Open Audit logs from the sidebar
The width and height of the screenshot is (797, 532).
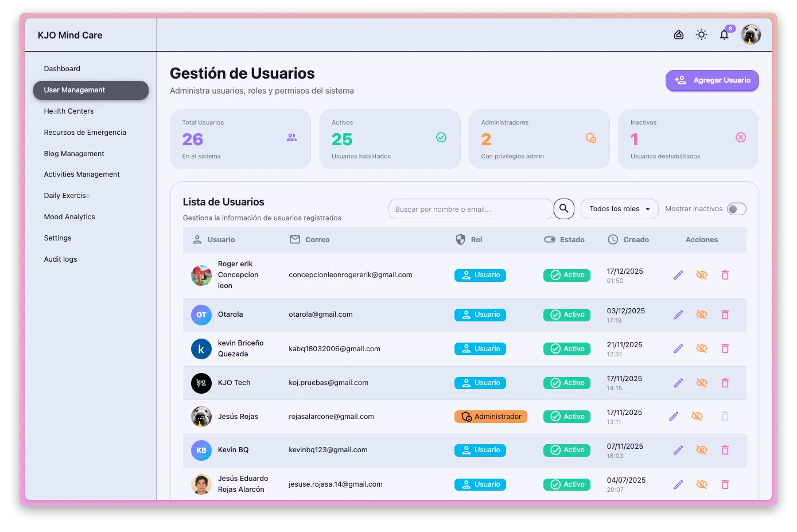click(x=60, y=259)
